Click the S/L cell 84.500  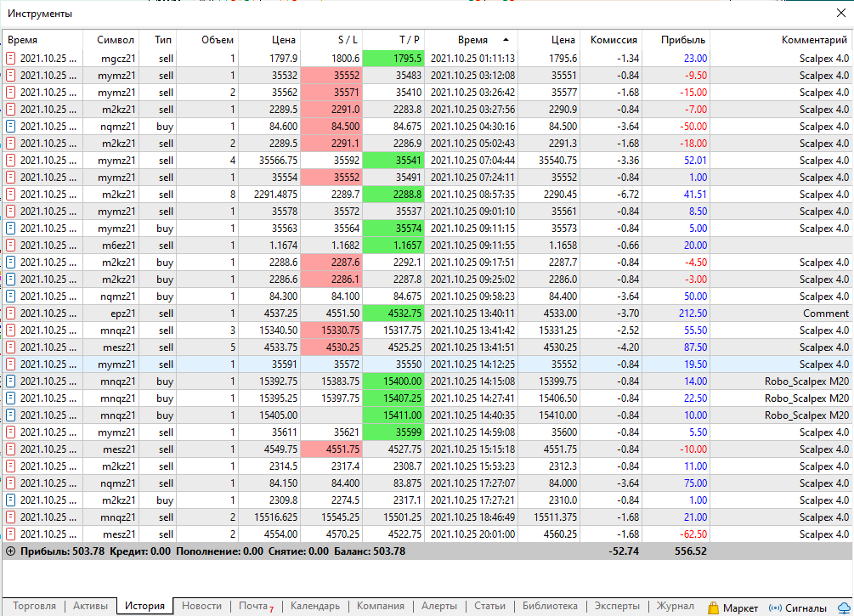click(x=331, y=127)
